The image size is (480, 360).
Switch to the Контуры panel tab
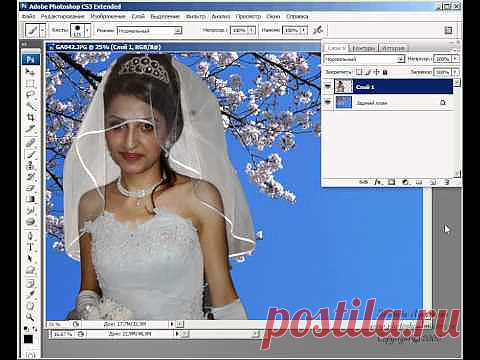[363, 48]
